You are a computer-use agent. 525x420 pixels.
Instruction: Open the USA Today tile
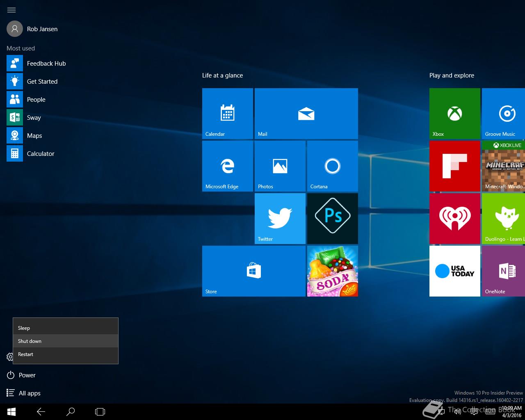455,271
